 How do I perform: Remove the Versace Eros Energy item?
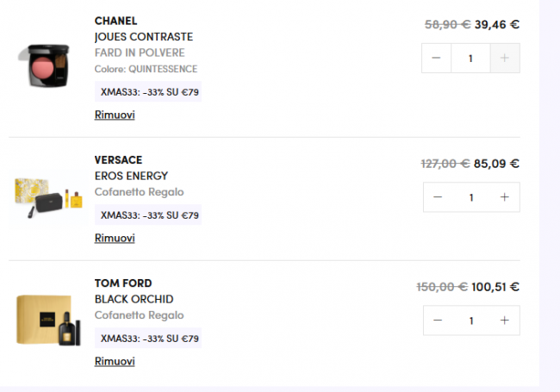[115, 239]
